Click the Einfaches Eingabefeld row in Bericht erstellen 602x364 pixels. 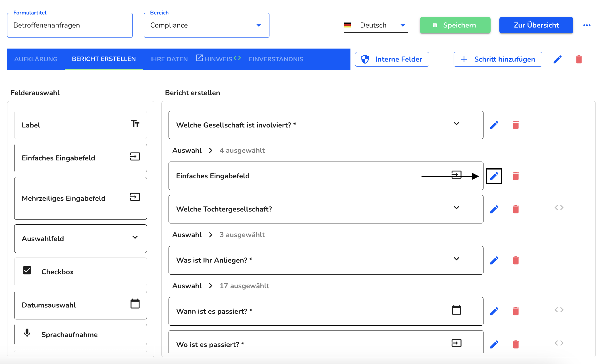click(326, 176)
